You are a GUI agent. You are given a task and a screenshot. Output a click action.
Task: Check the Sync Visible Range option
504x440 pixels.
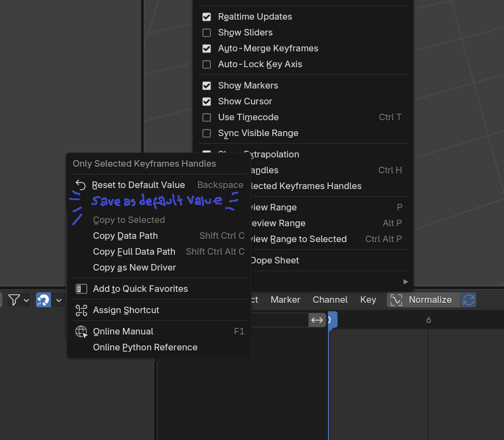[x=207, y=133]
